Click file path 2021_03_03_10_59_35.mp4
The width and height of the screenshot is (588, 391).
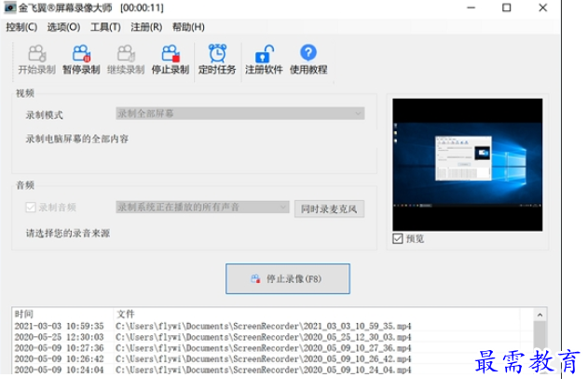(x=264, y=326)
